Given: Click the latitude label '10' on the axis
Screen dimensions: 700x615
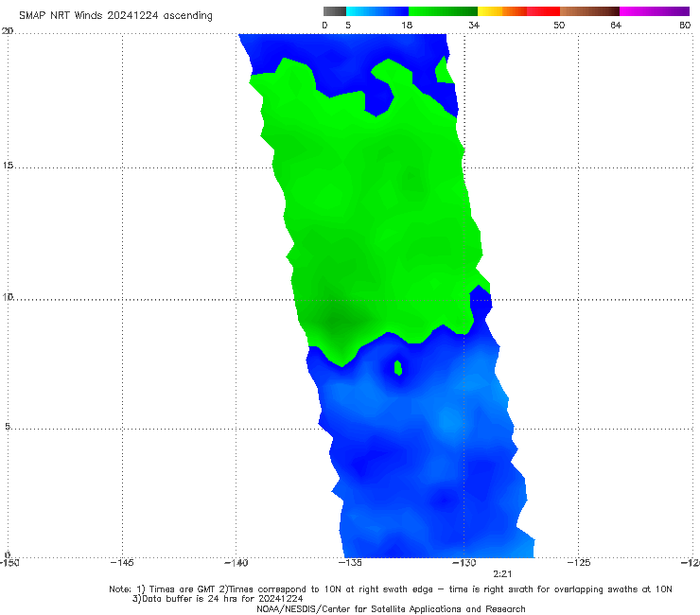Looking at the screenshot, I should pos(8,296).
